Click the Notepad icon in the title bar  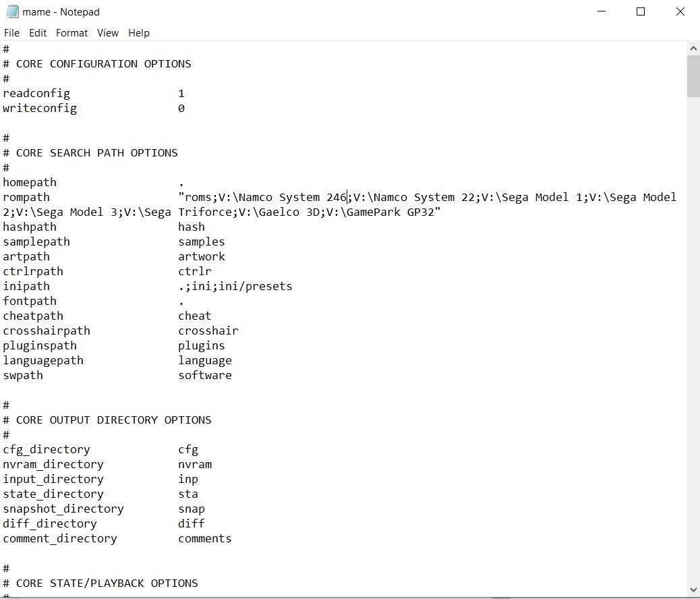(11, 11)
